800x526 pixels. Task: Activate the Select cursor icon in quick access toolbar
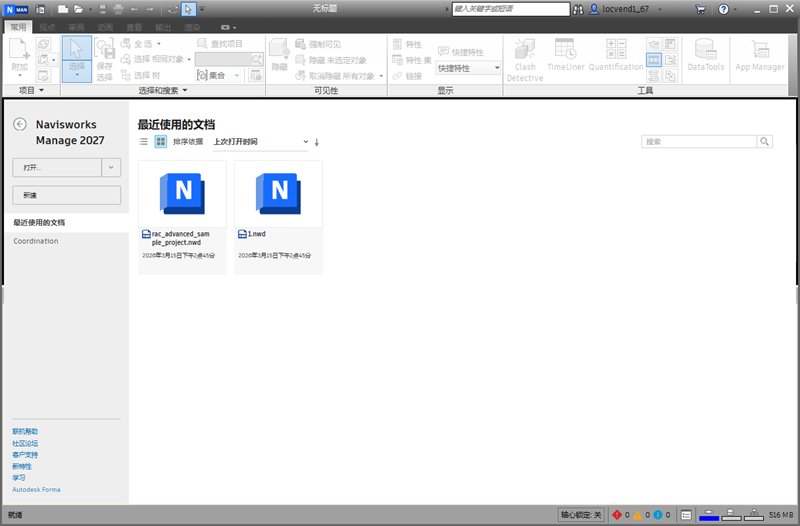[x=188, y=9]
